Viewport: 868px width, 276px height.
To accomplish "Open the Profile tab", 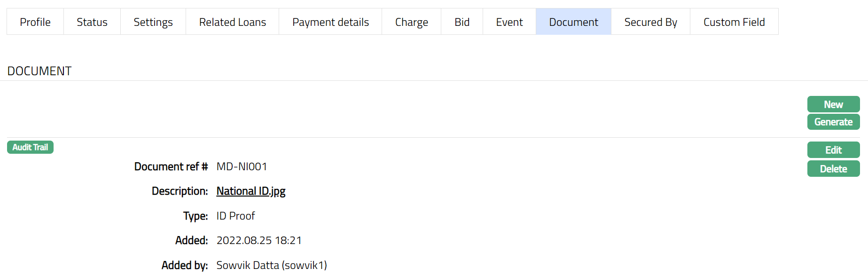I will pyautogui.click(x=35, y=22).
